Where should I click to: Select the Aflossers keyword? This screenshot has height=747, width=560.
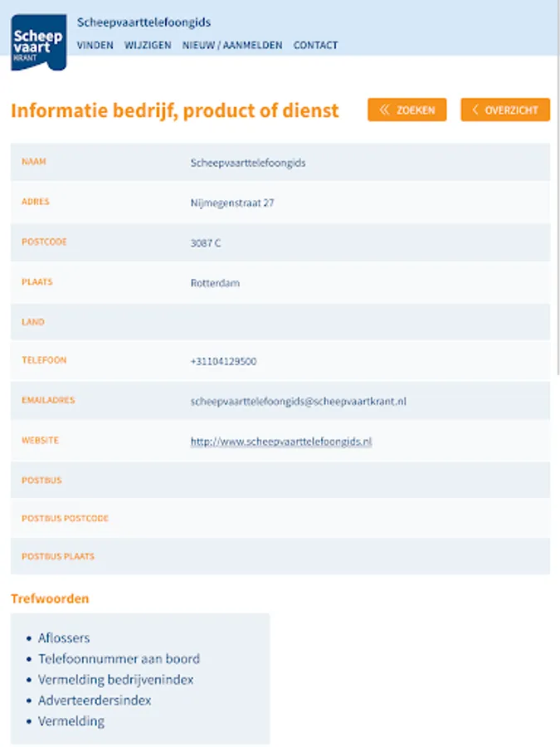64,637
